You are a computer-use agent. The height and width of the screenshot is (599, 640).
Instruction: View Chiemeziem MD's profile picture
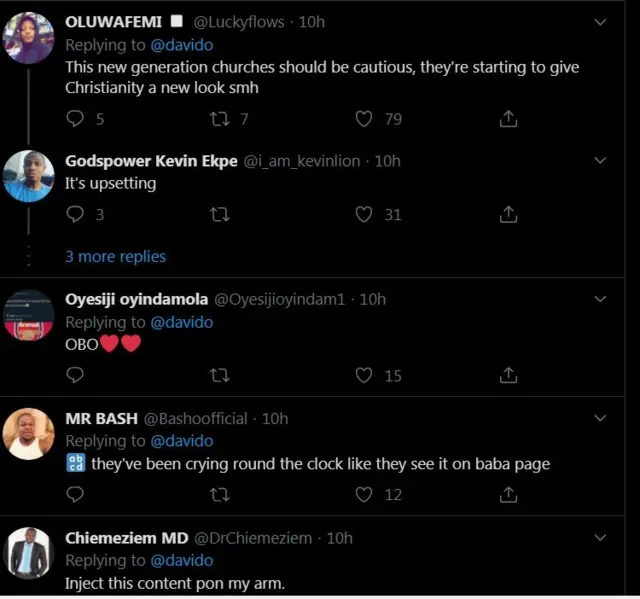click(29, 553)
